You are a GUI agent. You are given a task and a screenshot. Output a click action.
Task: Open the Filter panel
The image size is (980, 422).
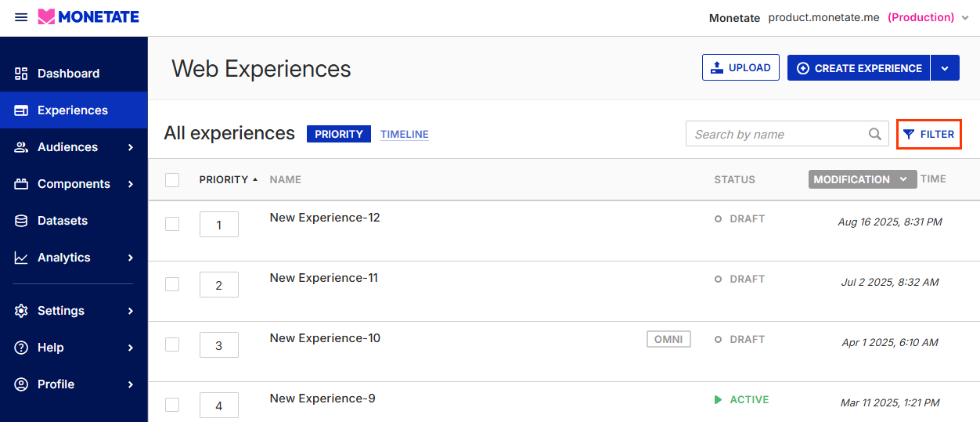click(x=928, y=134)
